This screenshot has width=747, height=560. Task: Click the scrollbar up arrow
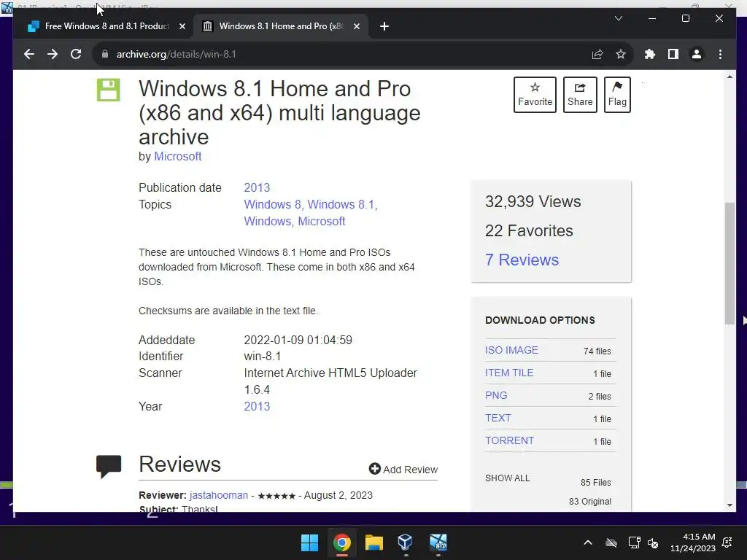coord(729,77)
